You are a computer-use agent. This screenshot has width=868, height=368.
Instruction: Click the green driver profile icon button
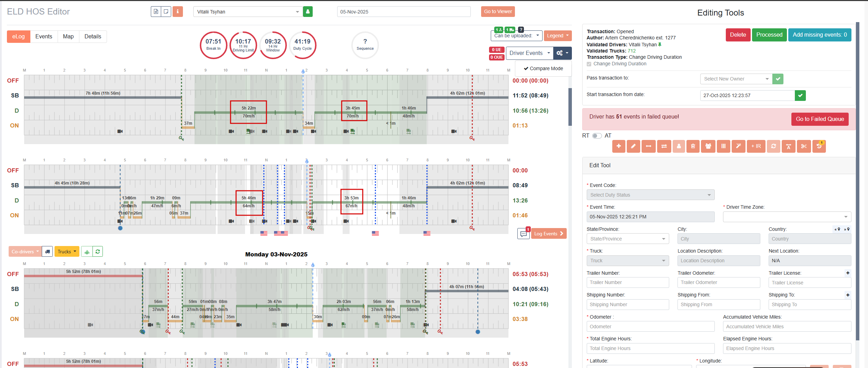pyautogui.click(x=308, y=11)
